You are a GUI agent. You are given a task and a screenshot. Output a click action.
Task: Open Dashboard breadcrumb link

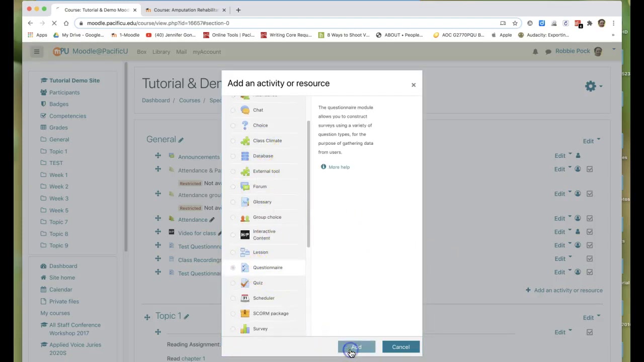[x=156, y=100]
